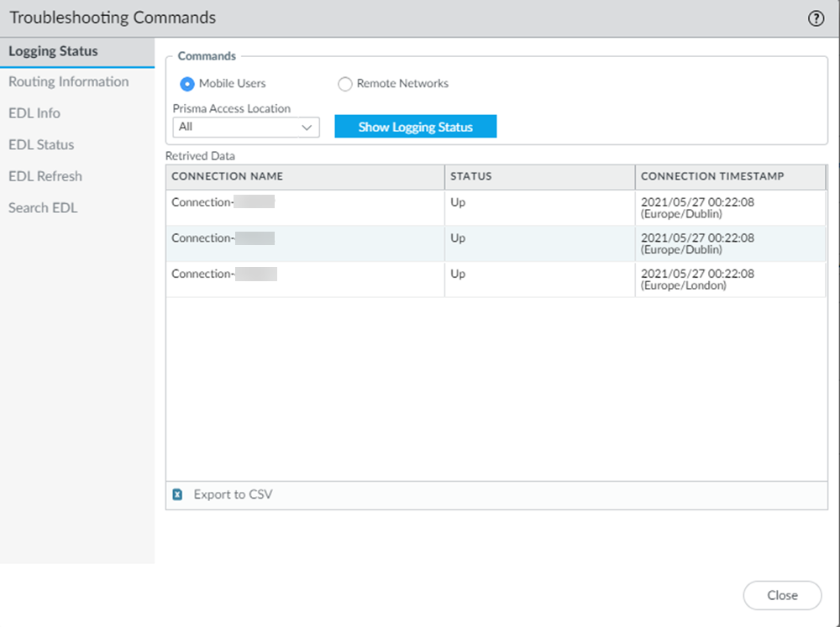Click the Up status in the second row

pyautogui.click(x=458, y=238)
